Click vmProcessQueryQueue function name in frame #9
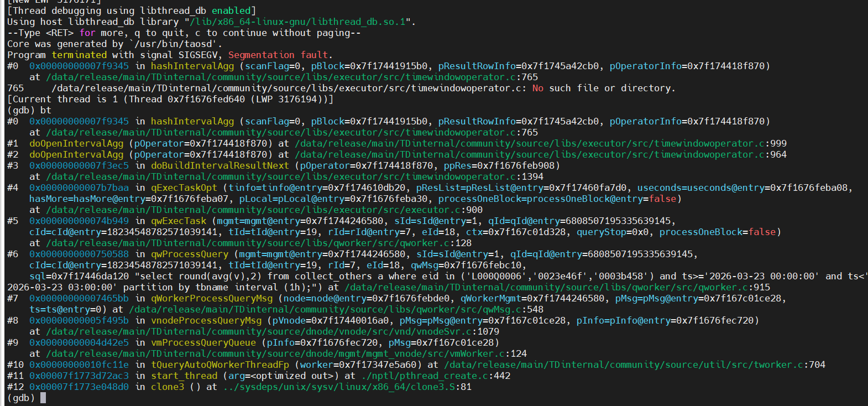 203,342
